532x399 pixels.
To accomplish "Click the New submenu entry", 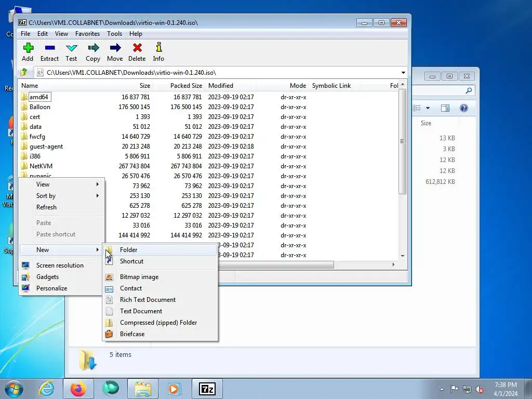I will coord(62,250).
